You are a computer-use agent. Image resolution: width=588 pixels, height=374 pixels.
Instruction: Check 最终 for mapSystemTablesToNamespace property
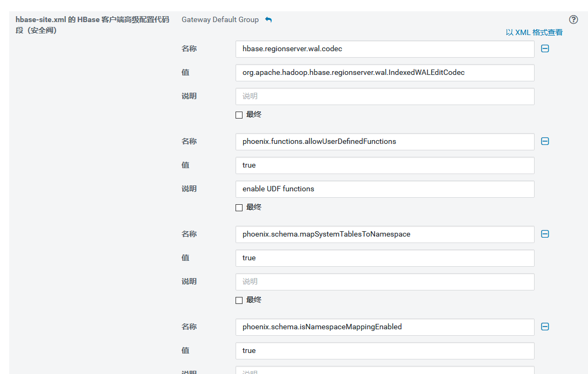click(x=239, y=300)
